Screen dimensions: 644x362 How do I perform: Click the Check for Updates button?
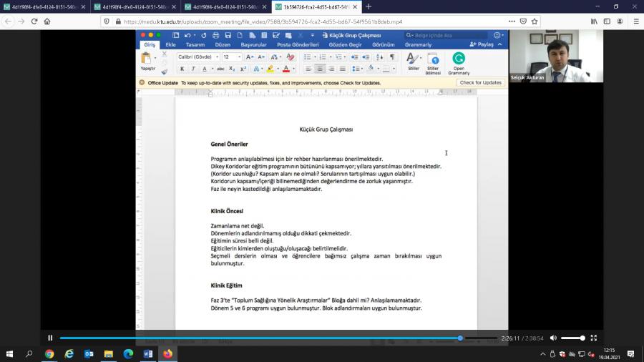point(480,82)
